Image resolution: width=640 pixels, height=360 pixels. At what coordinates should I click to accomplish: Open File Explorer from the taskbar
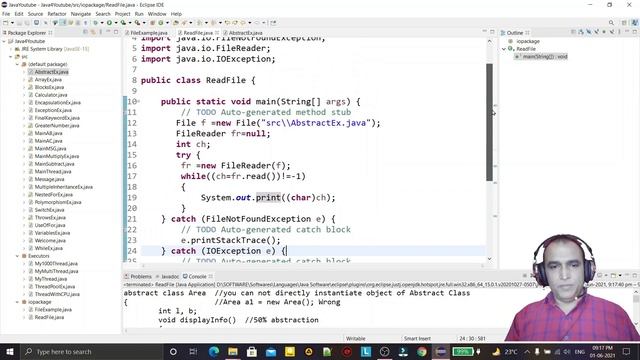(x=233, y=351)
